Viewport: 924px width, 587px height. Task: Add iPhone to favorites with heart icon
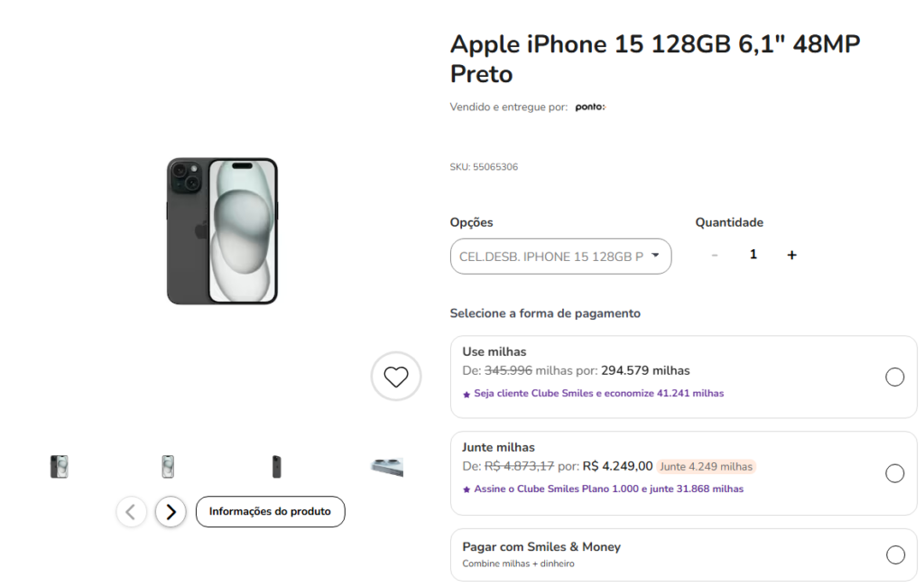(396, 376)
